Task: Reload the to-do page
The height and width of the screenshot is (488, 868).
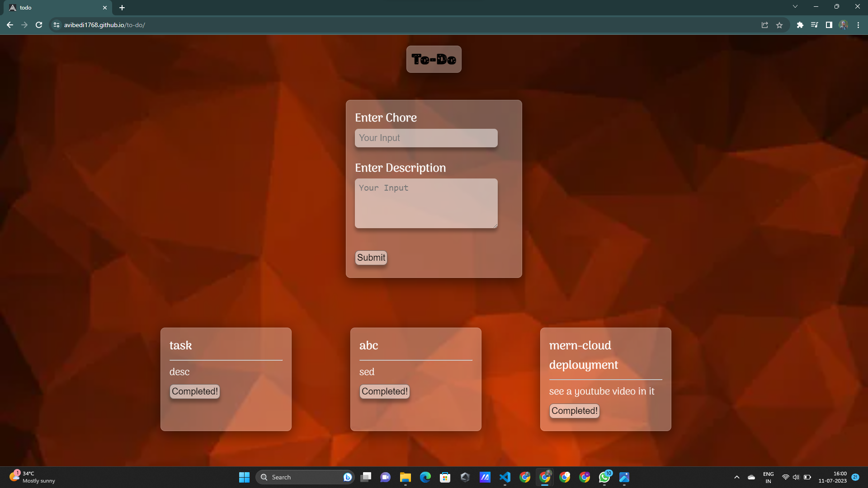Action: tap(39, 25)
